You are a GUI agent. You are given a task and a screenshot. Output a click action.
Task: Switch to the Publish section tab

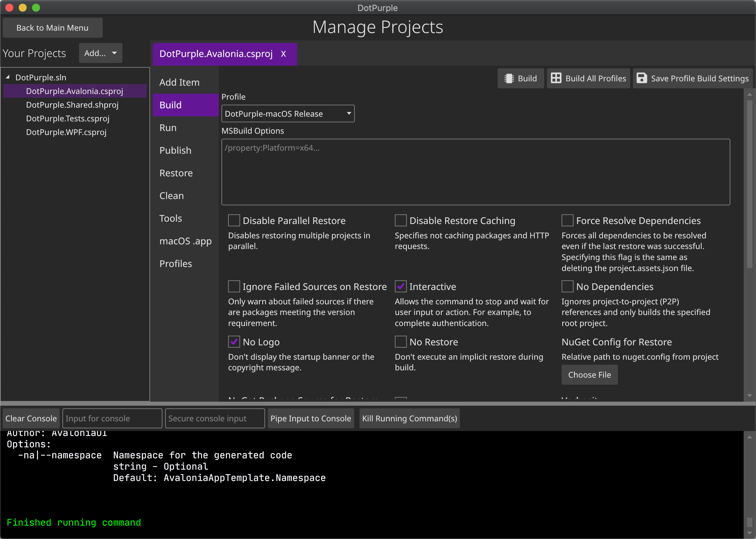point(175,150)
